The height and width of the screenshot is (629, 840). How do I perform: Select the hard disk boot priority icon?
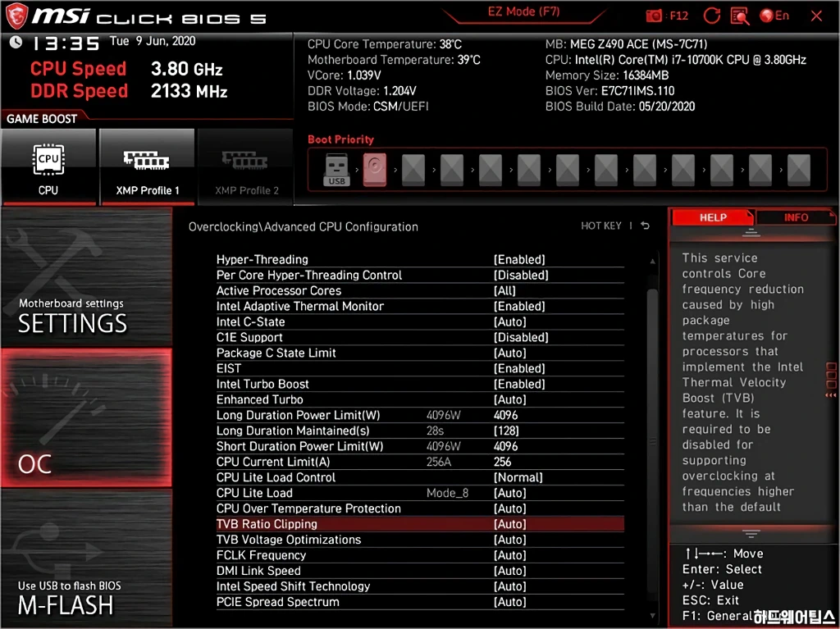tap(374, 170)
